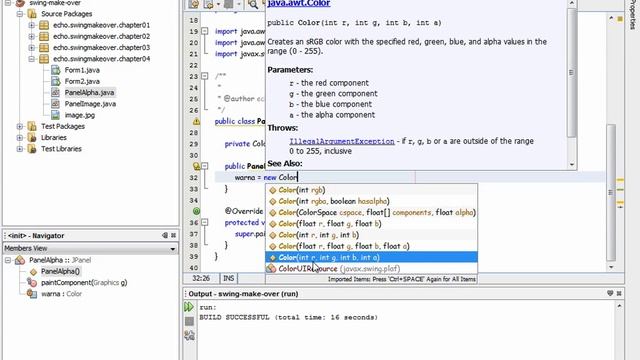Viewport: 640px width, 360px height.
Task: Click the chapter02 package icon
Action: coord(44,36)
